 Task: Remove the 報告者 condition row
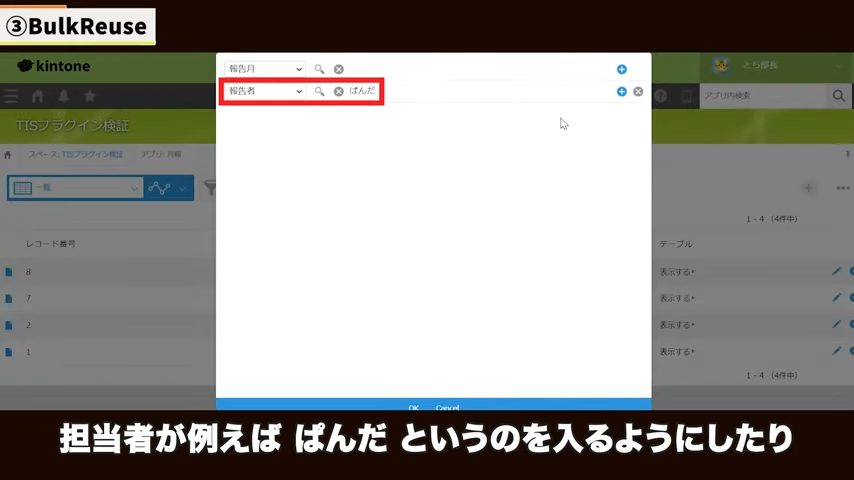coord(638,92)
